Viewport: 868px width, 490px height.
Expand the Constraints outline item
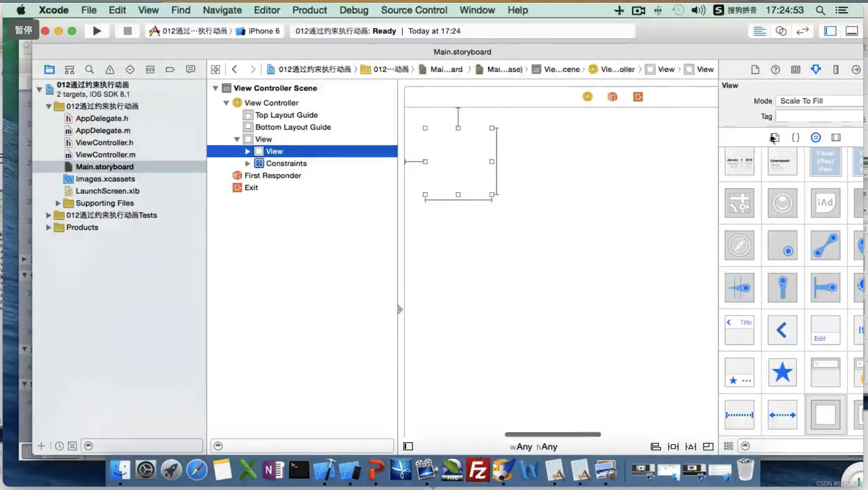247,163
